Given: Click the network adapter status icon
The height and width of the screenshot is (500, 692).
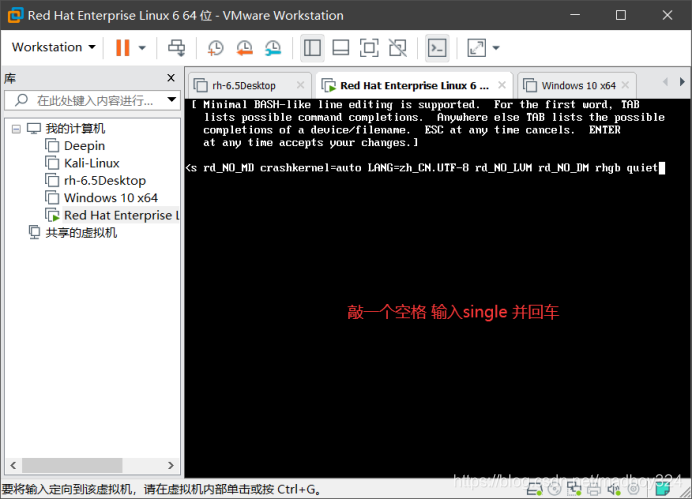Looking at the screenshot, I should (574, 488).
